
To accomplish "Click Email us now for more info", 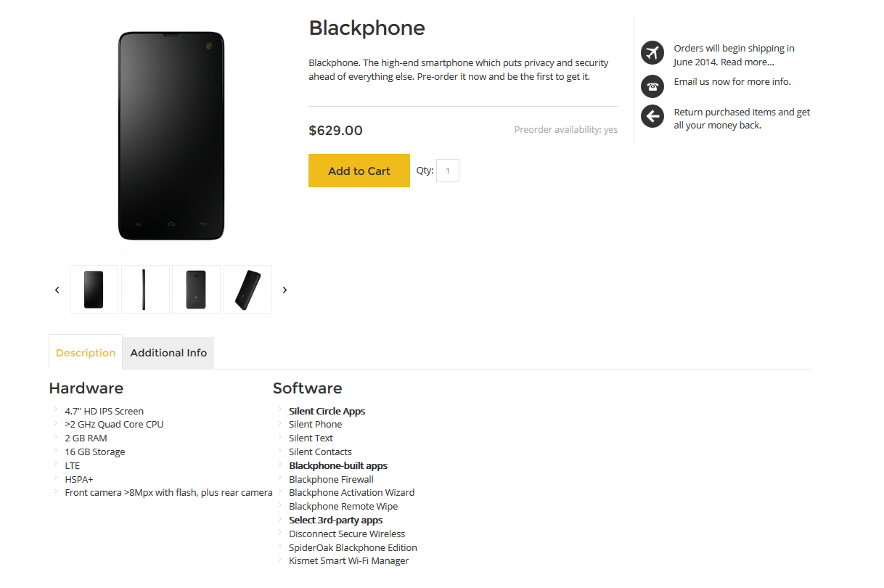I will point(732,81).
